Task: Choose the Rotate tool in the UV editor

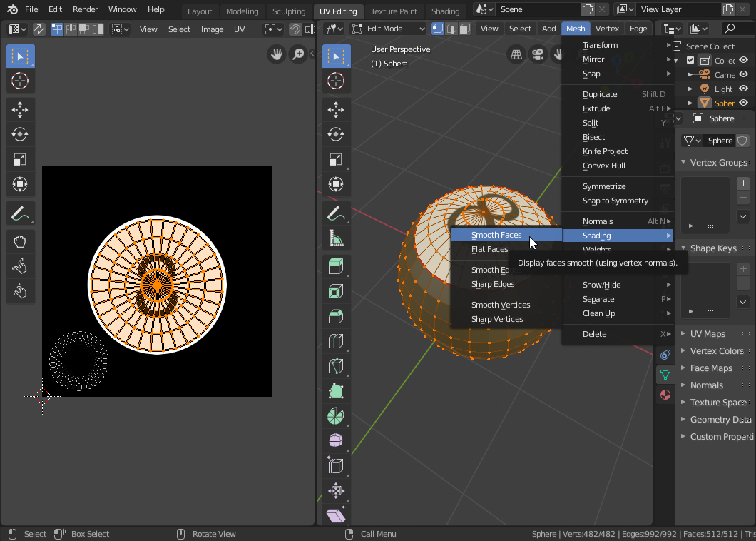Action: (20, 134)
